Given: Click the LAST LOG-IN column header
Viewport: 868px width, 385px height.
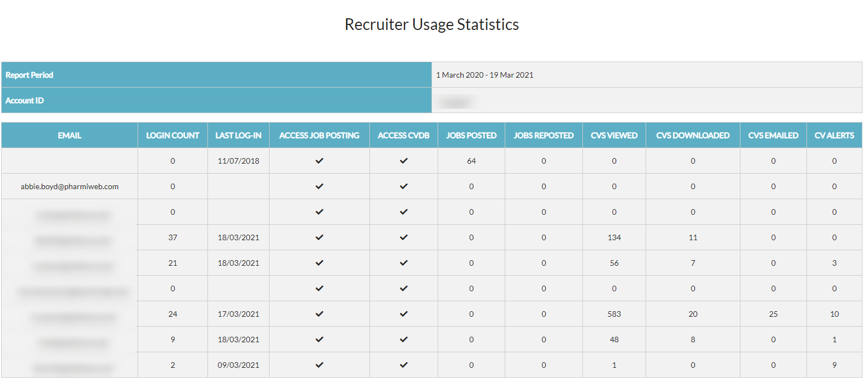Looking at the screenshot, I should [x=238, y=135].
